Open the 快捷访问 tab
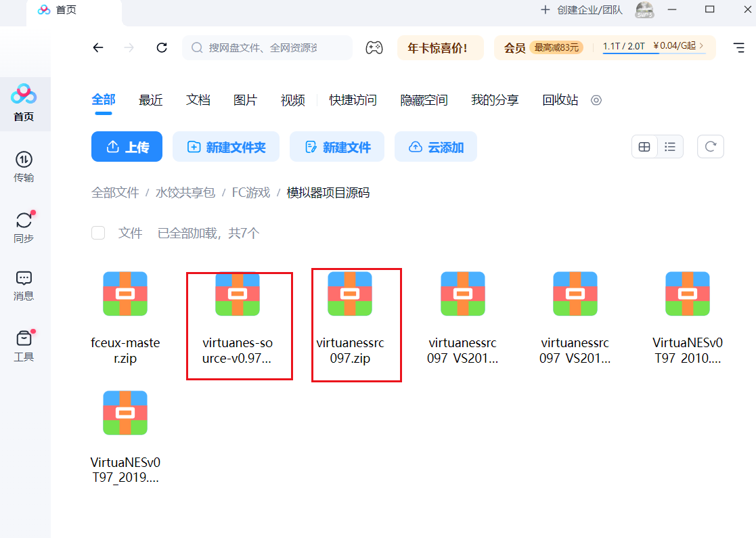This screenshot has width=756, height=538. click(x=353, y=100)
